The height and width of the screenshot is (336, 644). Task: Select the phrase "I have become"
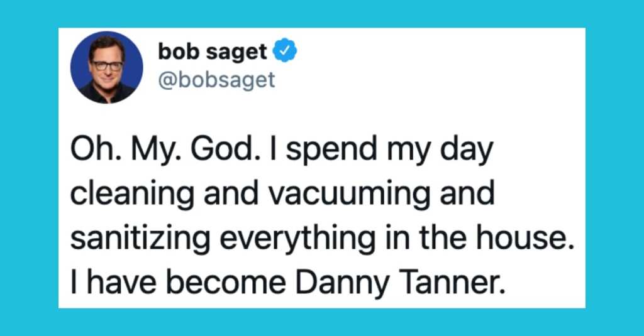point(178,282)
